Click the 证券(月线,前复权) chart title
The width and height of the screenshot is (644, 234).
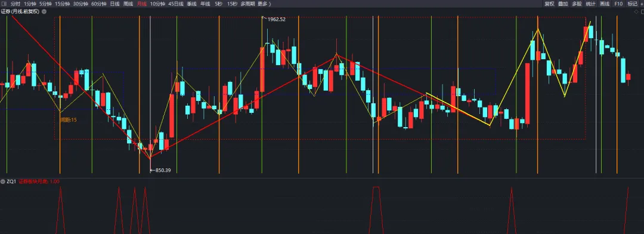20,12
